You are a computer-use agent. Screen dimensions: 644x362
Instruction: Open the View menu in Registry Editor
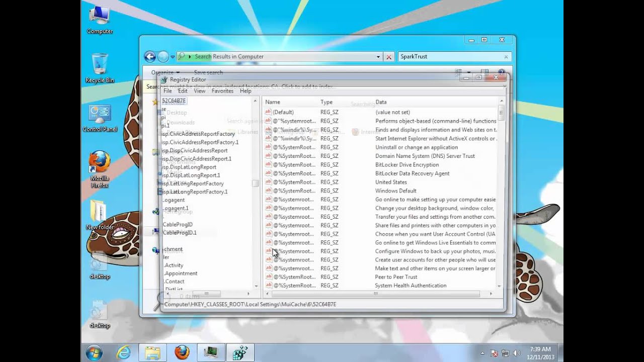click(200, 91)
